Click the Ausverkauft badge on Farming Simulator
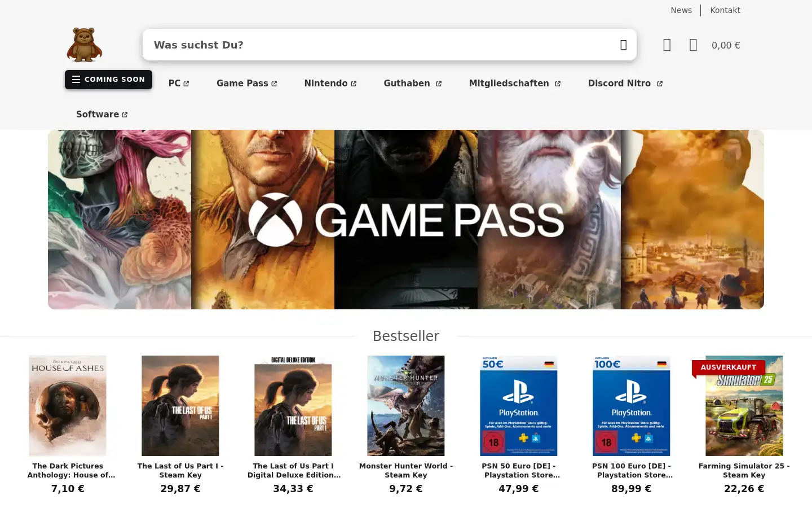This screenshot has width=812, height=508. coord(729,367)
